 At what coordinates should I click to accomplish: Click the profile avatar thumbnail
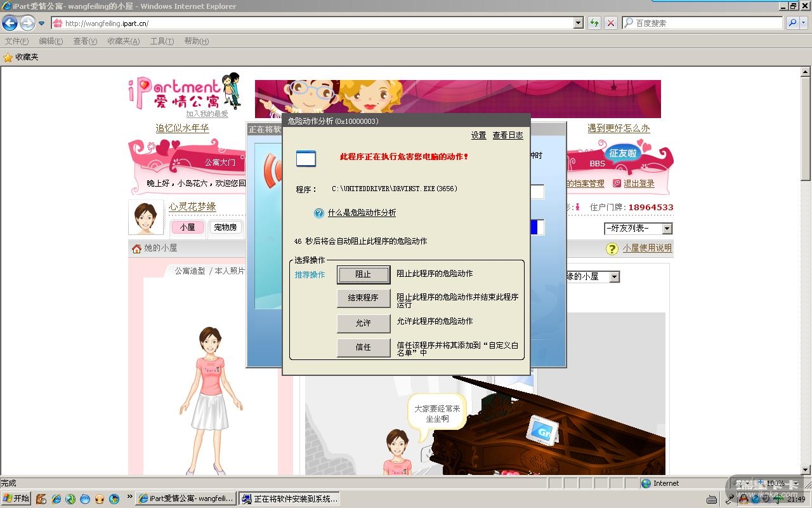[146, 217]
